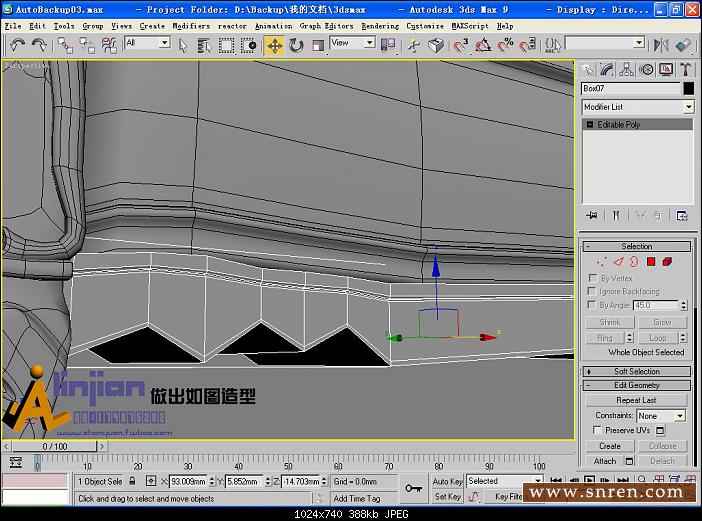Open the Rendering menu
Viewport: 702px width, 521px height.
[379, 26]
